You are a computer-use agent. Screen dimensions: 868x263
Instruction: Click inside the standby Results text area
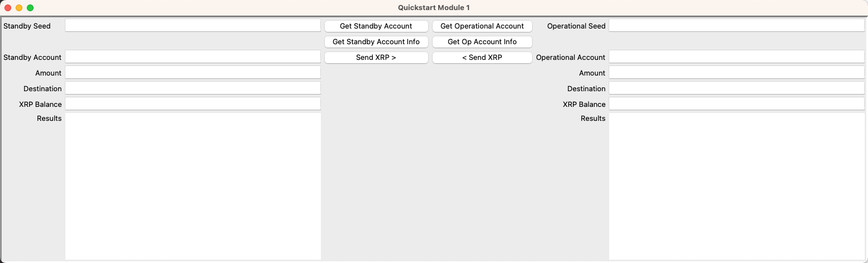click(x=193, y=186)
